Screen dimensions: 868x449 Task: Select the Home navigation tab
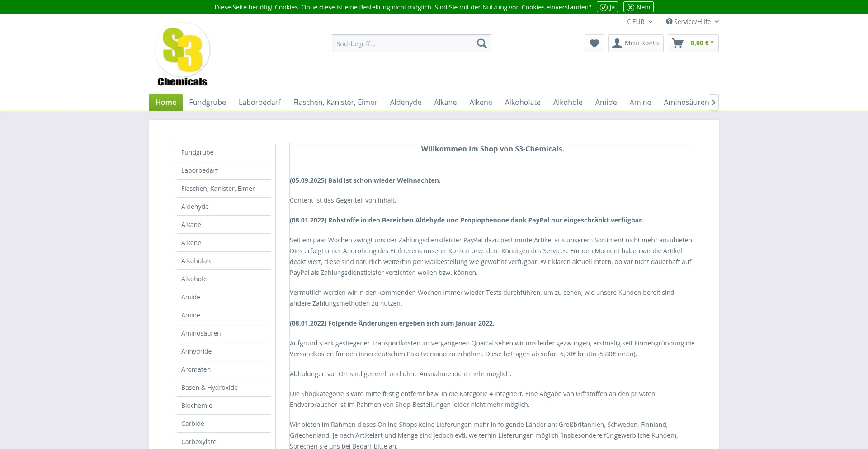point(166,102)
